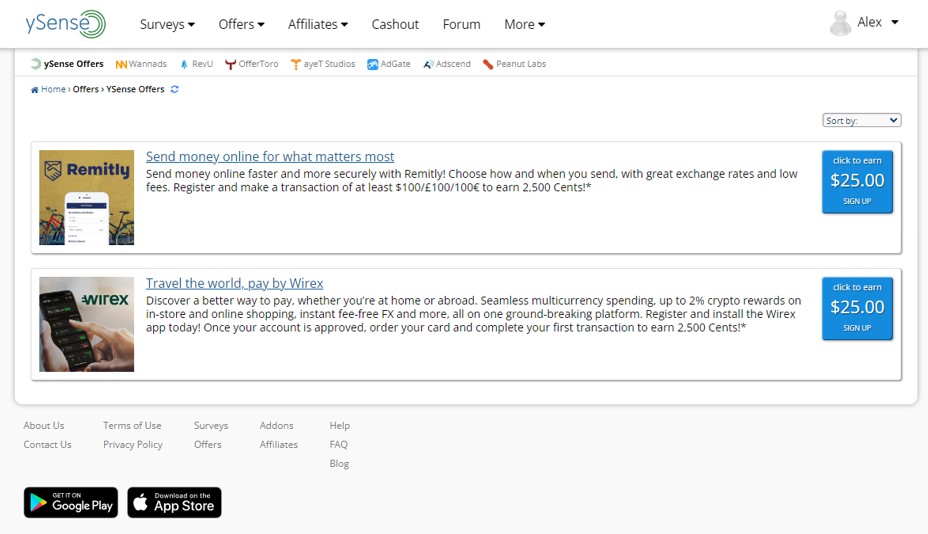Open the Addons footer link
Image resolution: width=928 pixels, height=534 pixels.
(276, 426)
